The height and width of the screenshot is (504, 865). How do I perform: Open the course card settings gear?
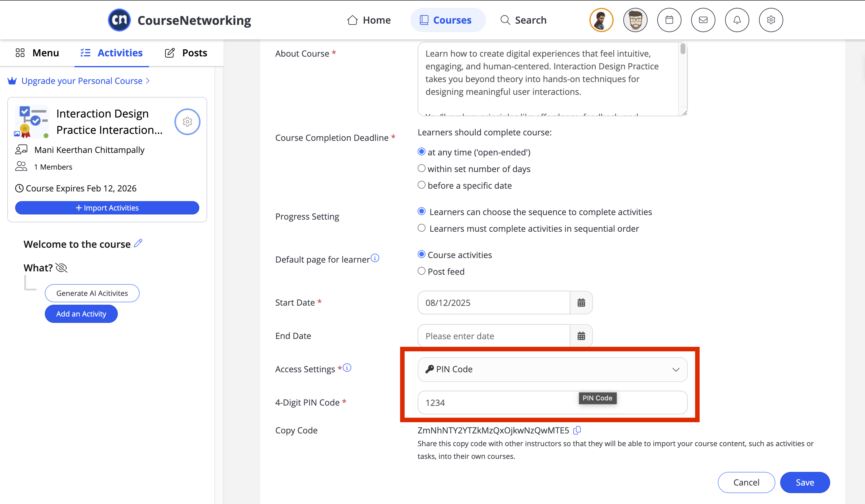point(187,121)
